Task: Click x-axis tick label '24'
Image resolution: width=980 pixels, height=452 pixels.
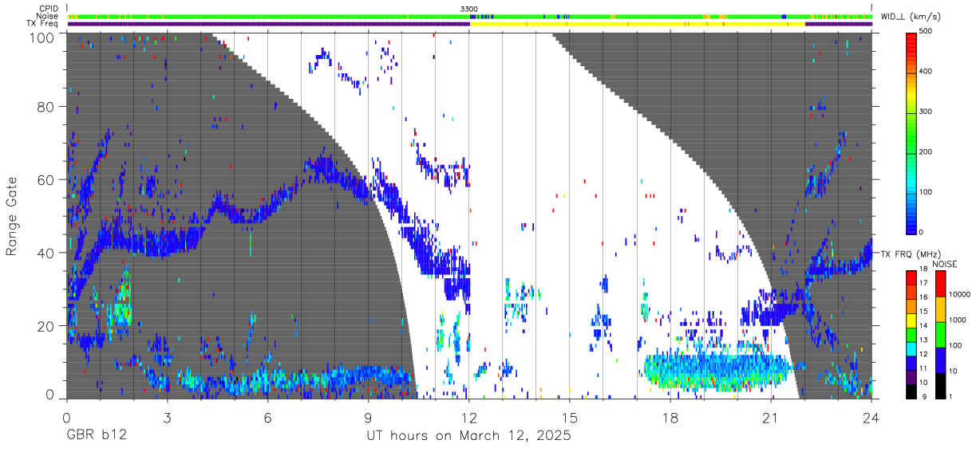Action: pos(871,417)
